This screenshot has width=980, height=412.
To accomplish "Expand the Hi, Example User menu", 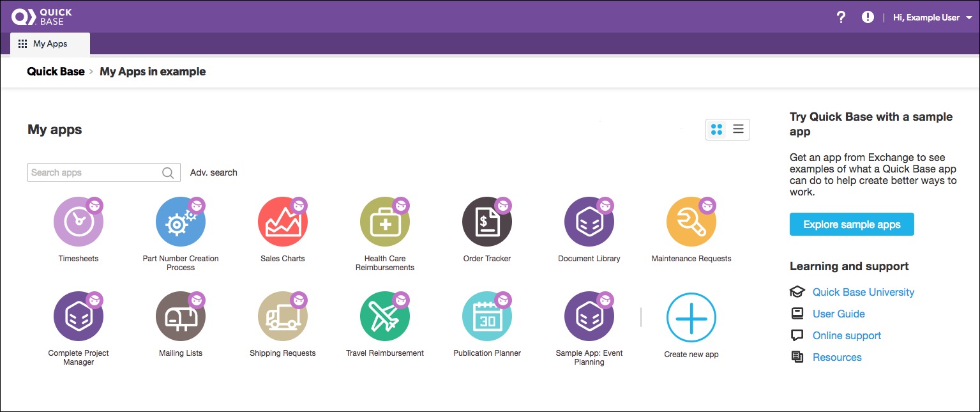I will point(932,18).
